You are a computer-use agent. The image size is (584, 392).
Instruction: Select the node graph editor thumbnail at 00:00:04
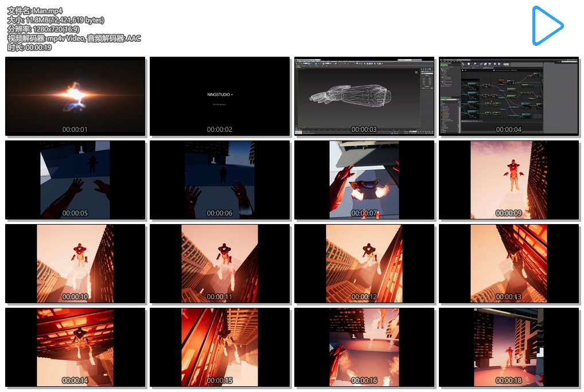tap(509, 96)
